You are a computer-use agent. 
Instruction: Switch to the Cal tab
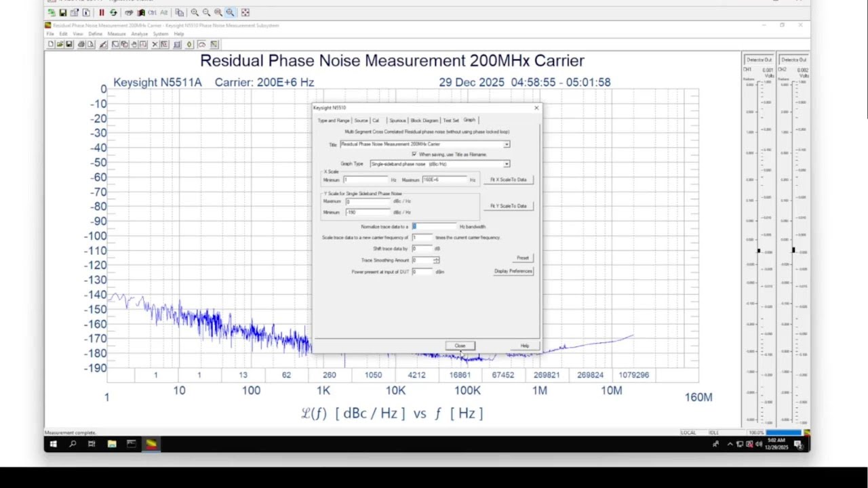376,121
